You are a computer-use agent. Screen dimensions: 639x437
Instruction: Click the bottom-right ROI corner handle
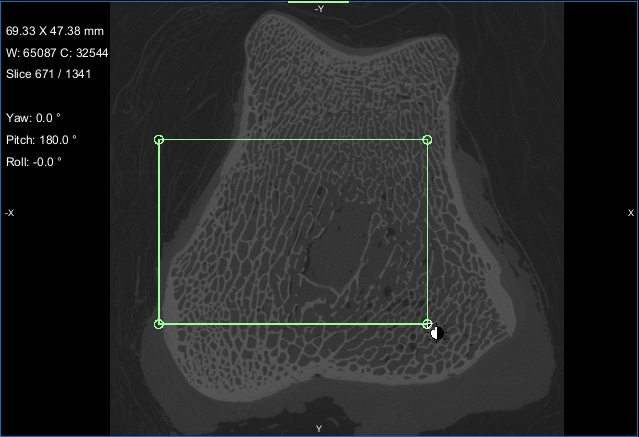coord(428,324)
